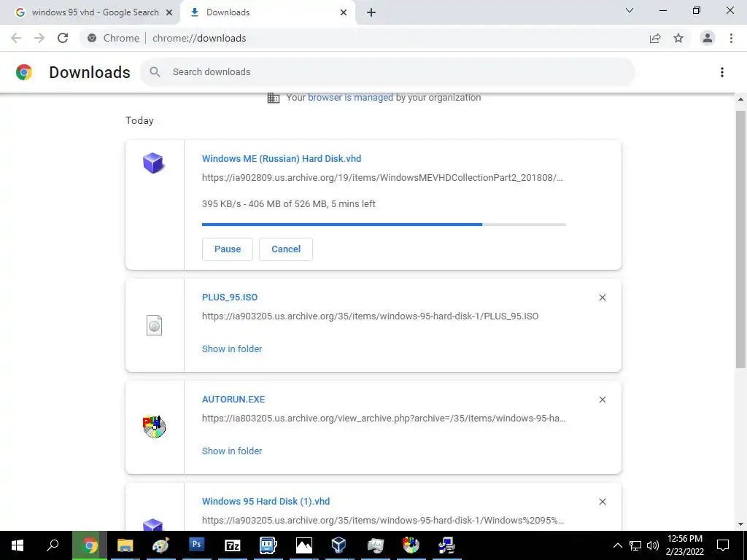The height and width of the screenshot is (560, 747).
Task: Click the archive.org URL under PLUS_95.ISO
Action: point(370,316)
